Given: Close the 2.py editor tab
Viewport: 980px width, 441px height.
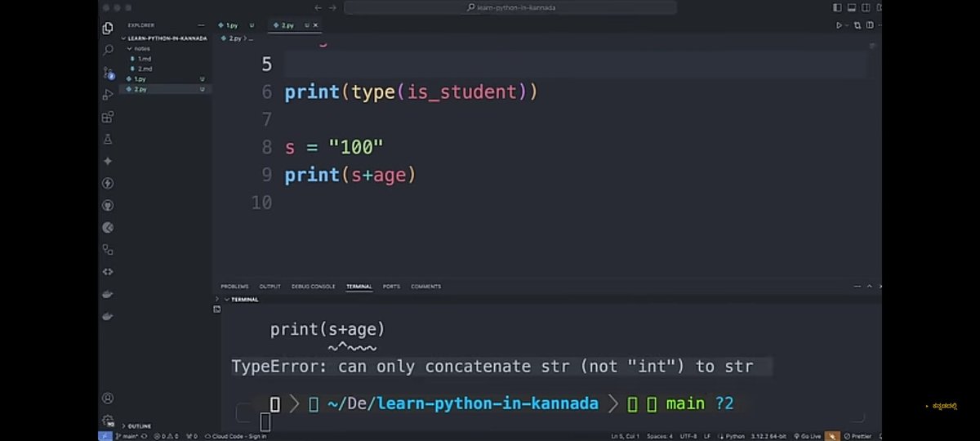Looking at the screenshot, I should tap(315, 25).
